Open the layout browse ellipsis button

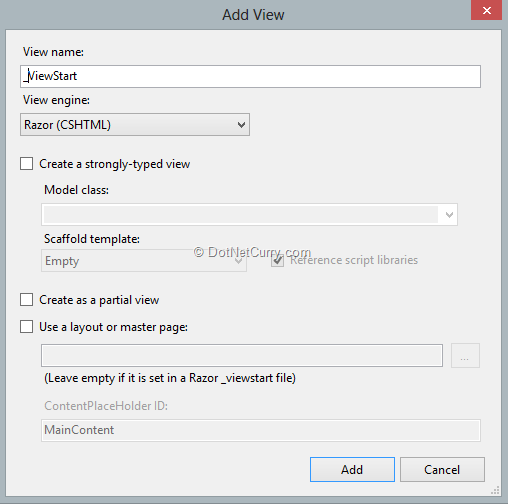(465, 356)
